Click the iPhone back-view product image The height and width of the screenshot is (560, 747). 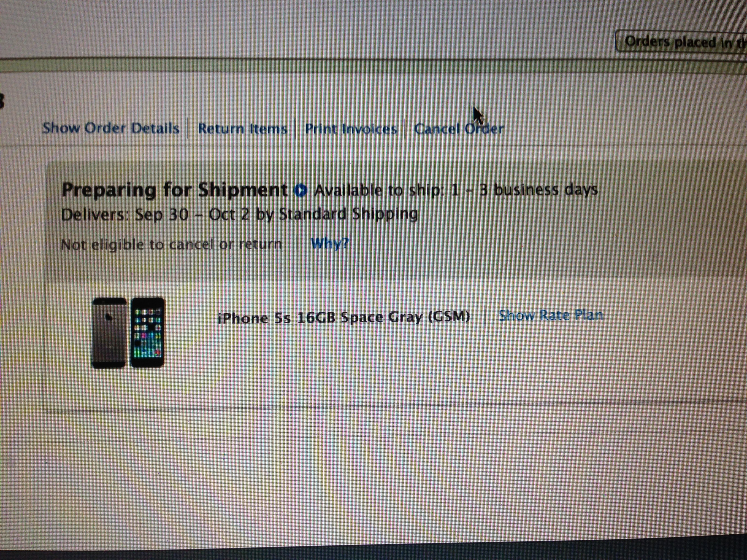[109, 333]
